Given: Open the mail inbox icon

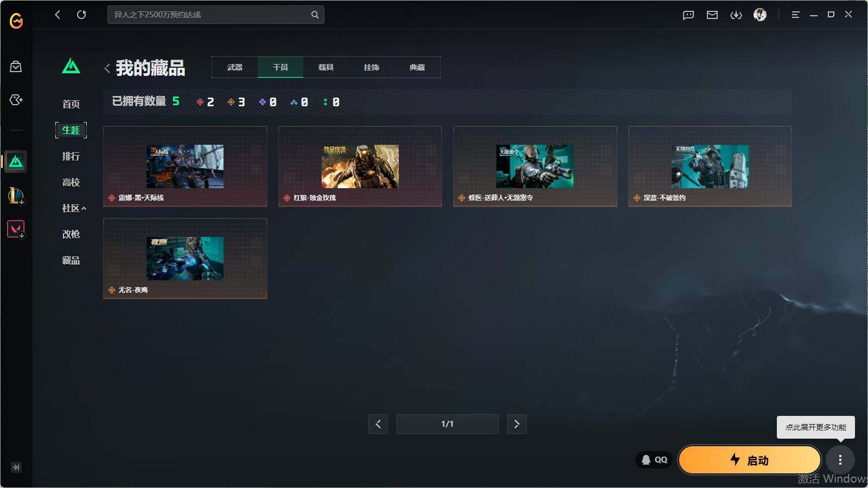Looking at the screenshot, I should point(712,15).
